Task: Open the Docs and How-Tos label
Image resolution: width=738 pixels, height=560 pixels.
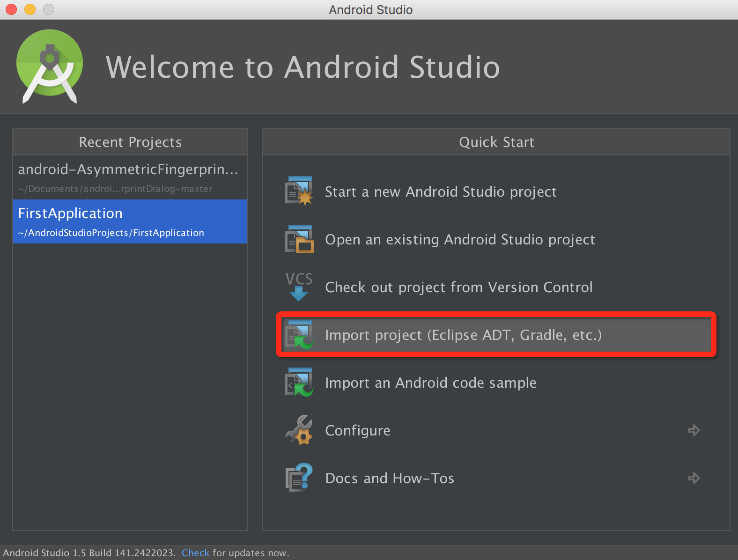Action: [x=390, y=478]
